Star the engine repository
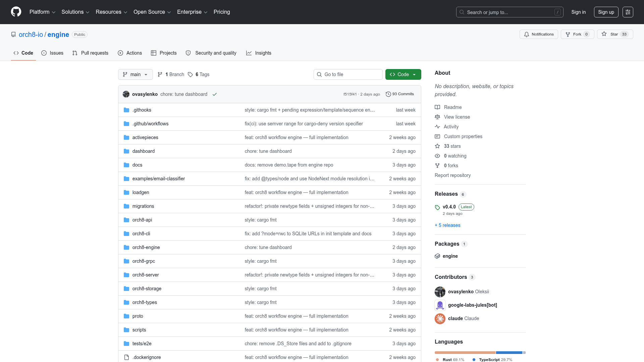 pyautogui.click(x=615, y=34)
